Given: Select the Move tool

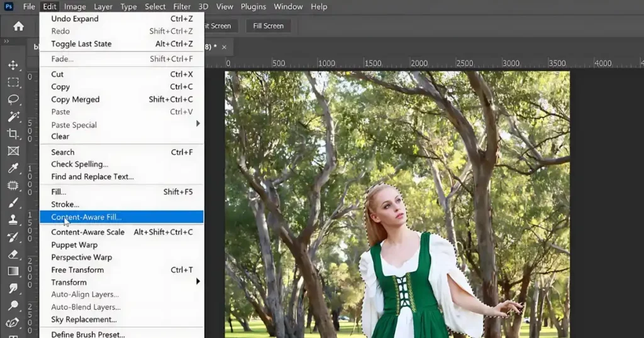Looking at the screenshot, I should 13,65.
